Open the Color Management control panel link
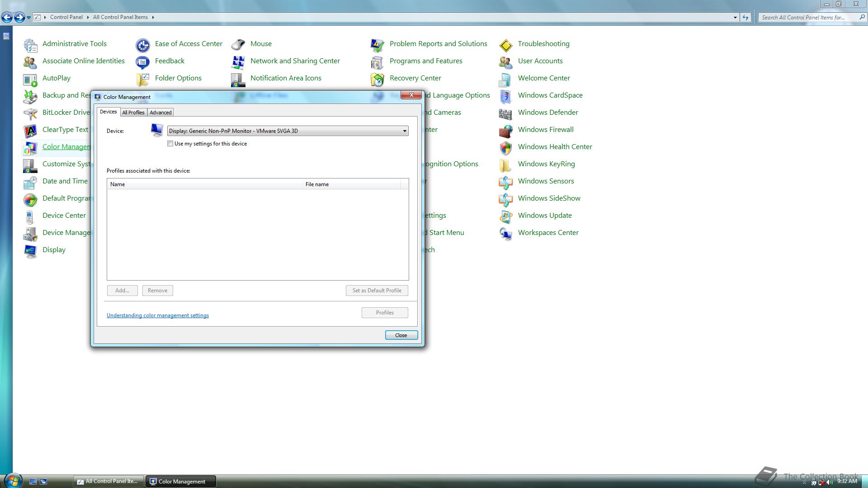The image size is (868, 488). 66,147
